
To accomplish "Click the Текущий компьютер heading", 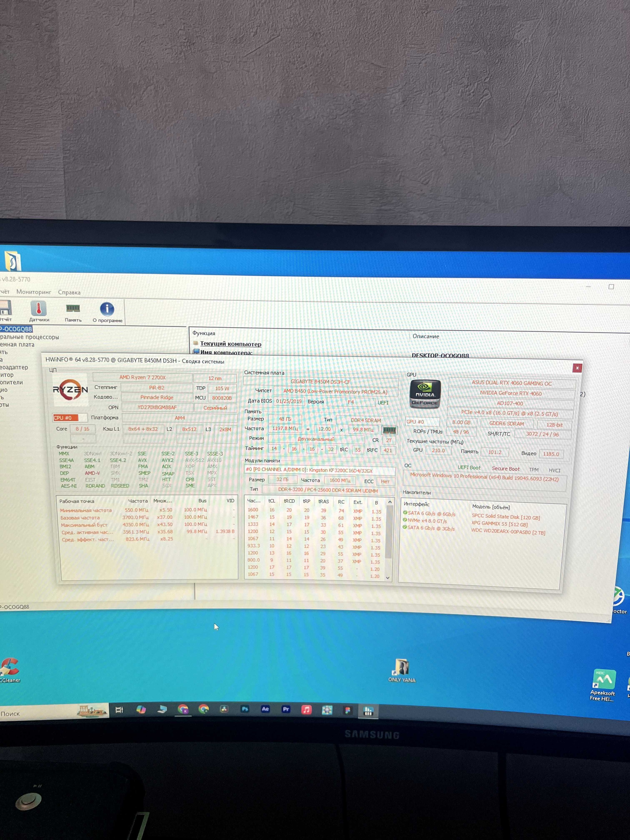I will click(230, 344).
